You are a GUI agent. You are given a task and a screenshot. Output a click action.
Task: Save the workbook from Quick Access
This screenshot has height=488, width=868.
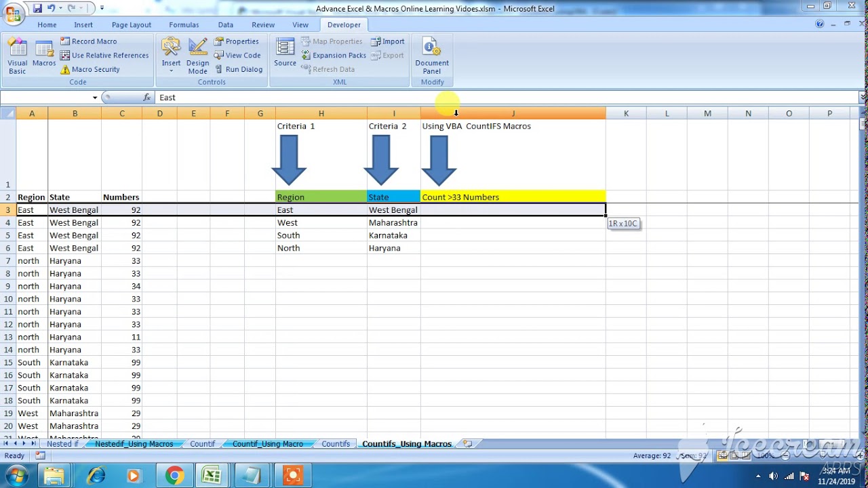pyautogui.click(x=38, y=8)
